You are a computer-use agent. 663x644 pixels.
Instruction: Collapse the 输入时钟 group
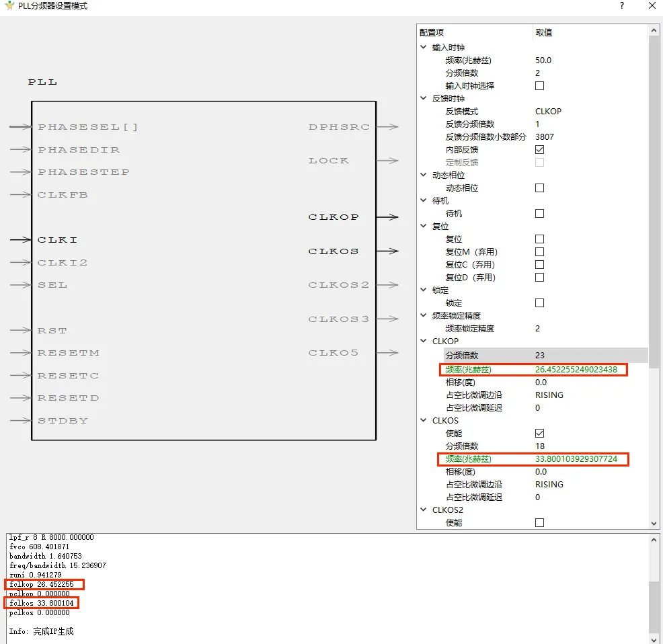tap(423, 47)
